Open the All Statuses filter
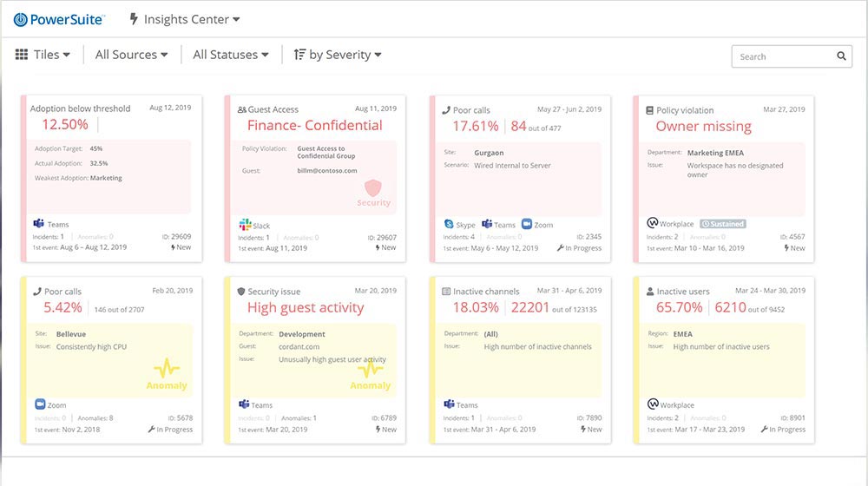Screen dimensions: 868x486 tap(230, 55)
